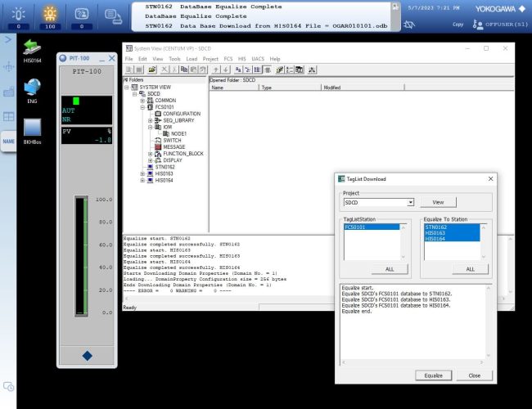
Task: Click the Close button in TagList Download
Action: pos(474,375)
